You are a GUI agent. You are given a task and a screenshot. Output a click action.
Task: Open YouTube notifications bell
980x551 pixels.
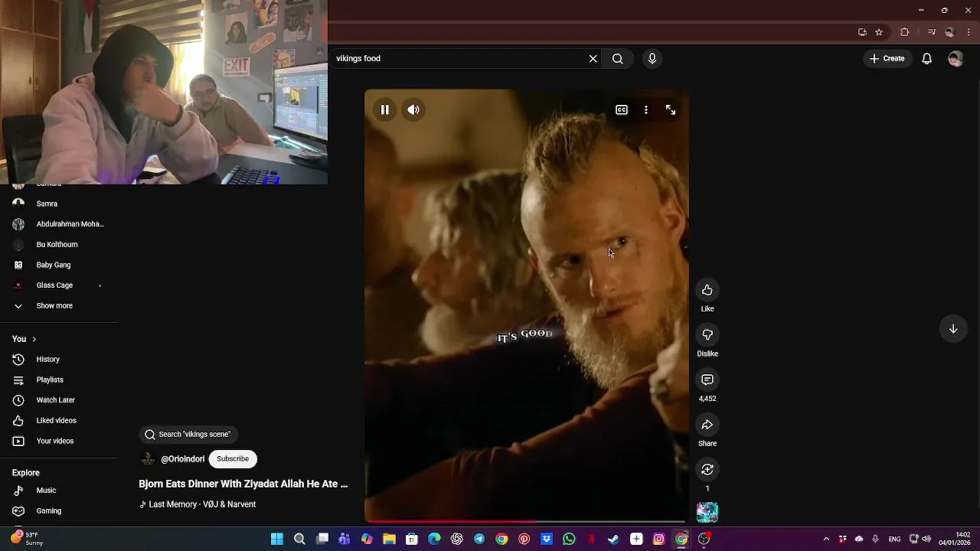click(926, 59)
